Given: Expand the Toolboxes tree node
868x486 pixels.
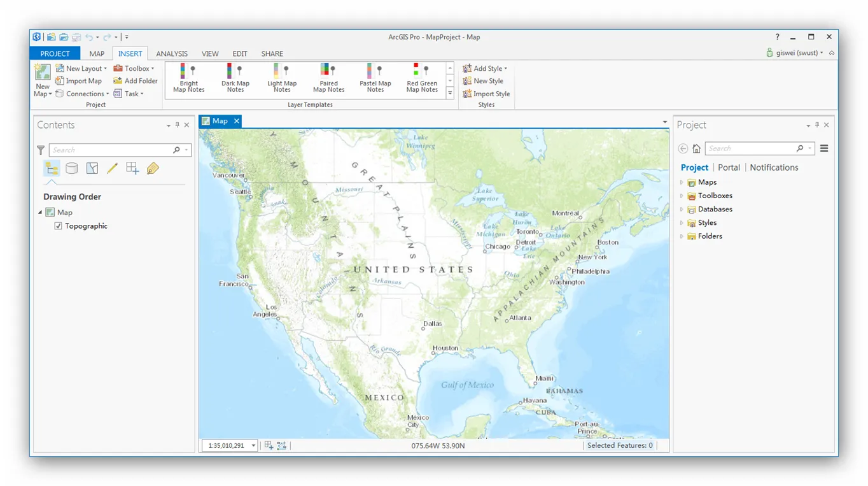Looking at the screenshot, I should (x=682, y=196).
